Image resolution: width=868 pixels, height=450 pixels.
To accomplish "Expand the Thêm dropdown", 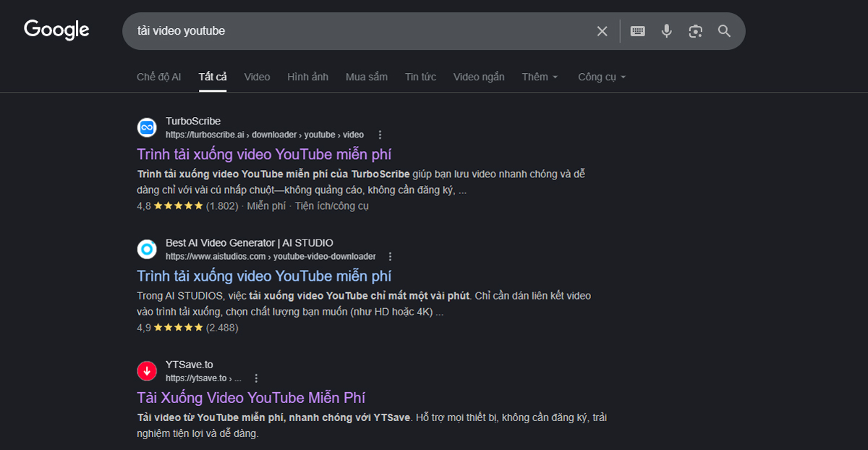I will click(540, 76).
